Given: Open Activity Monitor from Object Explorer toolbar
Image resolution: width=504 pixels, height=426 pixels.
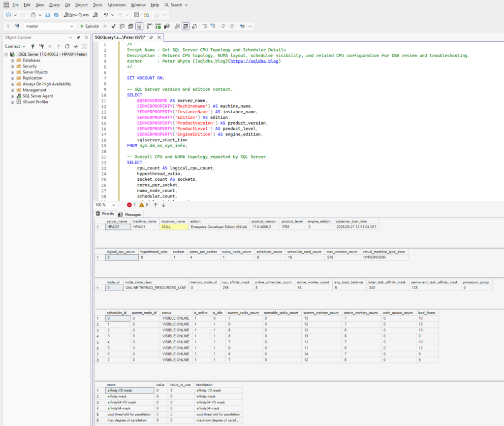Looking at the screenshot, I should [x=75, y=46].
